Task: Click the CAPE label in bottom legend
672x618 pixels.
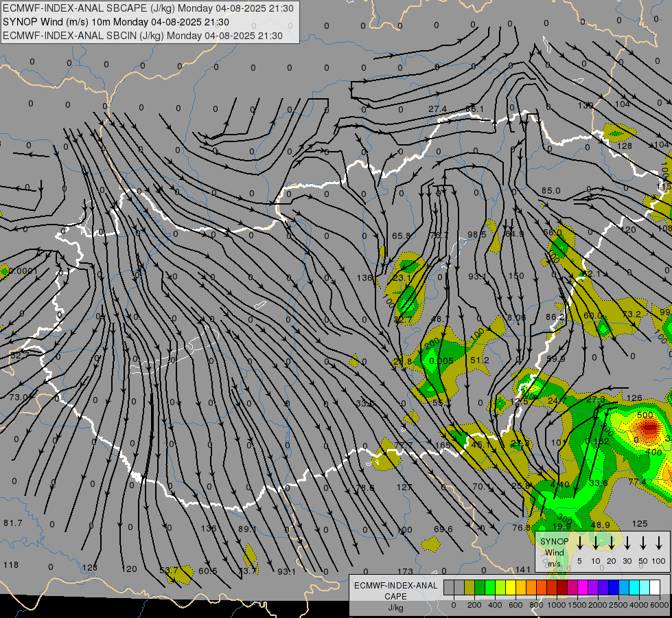Action: 395,597
